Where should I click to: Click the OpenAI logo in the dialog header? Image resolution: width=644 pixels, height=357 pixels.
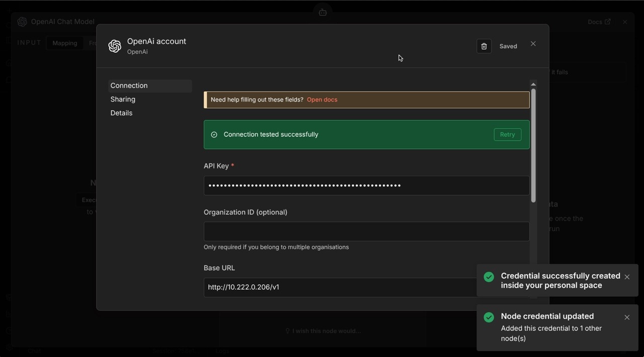click(115, 46)
